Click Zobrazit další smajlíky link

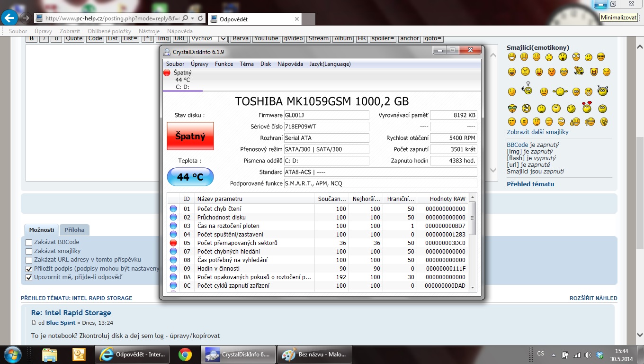[537, 132]
